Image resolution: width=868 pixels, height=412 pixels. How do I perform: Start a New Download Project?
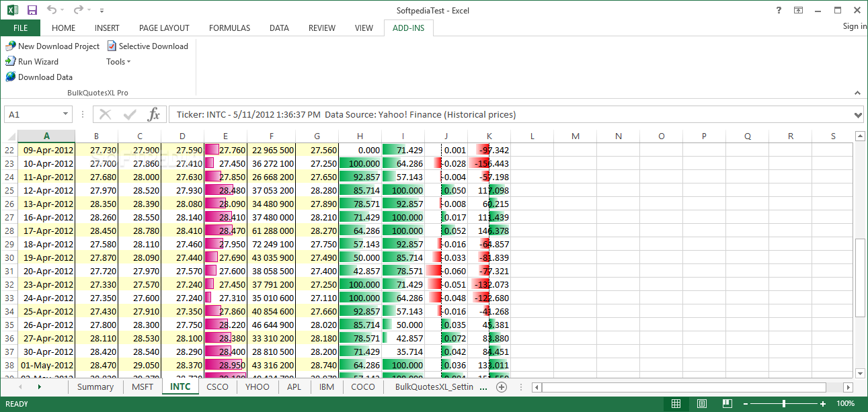pyautogui.click(x=52, y=46)
